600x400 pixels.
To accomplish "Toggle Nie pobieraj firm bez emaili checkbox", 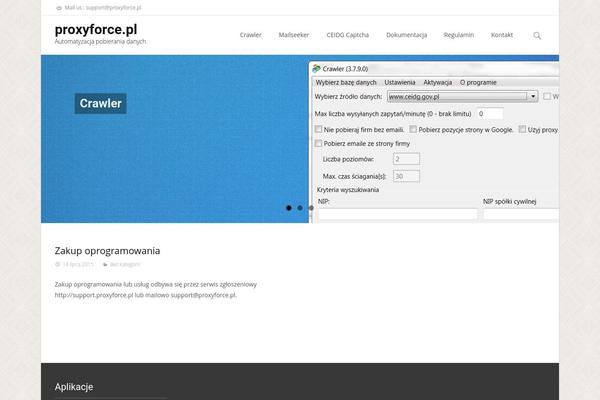I will click(318, 129).
